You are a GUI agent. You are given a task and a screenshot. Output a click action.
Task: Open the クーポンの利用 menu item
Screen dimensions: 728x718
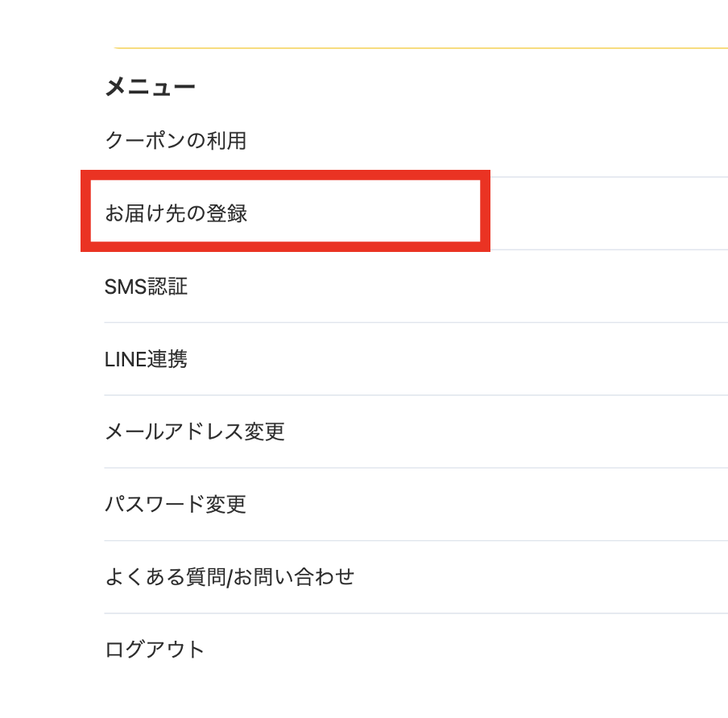point(176,141)
